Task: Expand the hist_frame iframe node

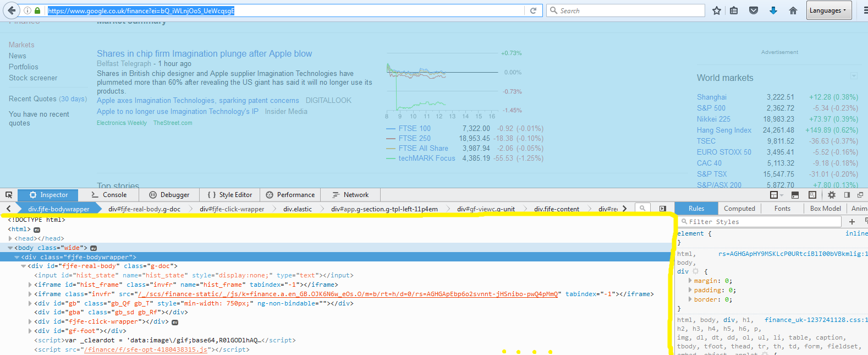Action: (x=30, y=285)
